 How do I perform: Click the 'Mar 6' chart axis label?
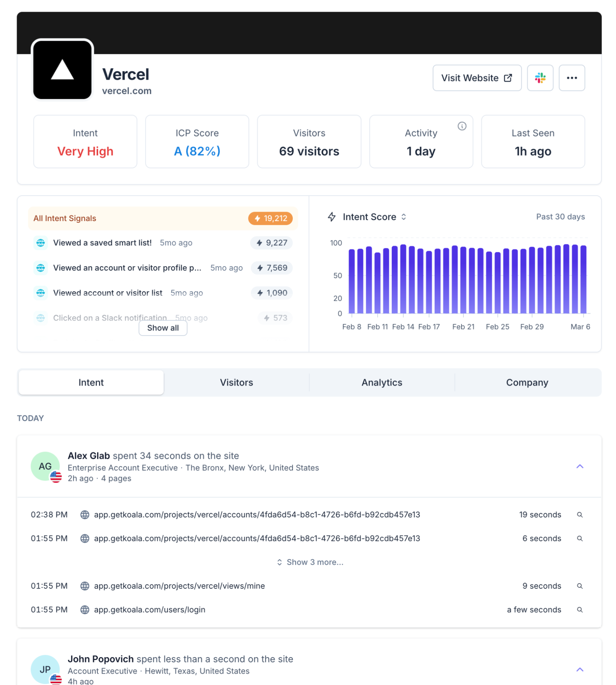point(580,327)
